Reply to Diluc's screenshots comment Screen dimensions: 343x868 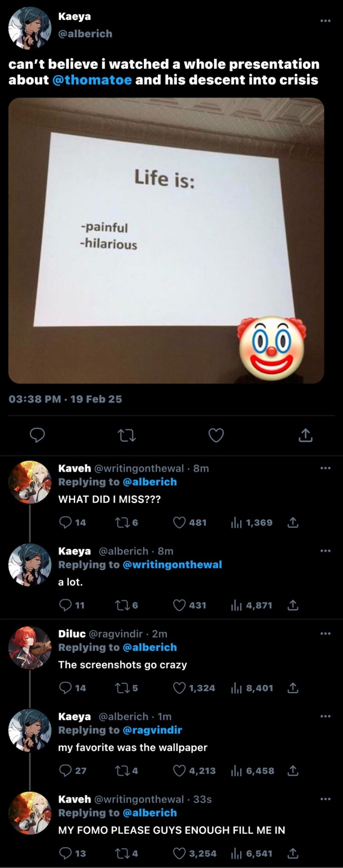[66, 688]
